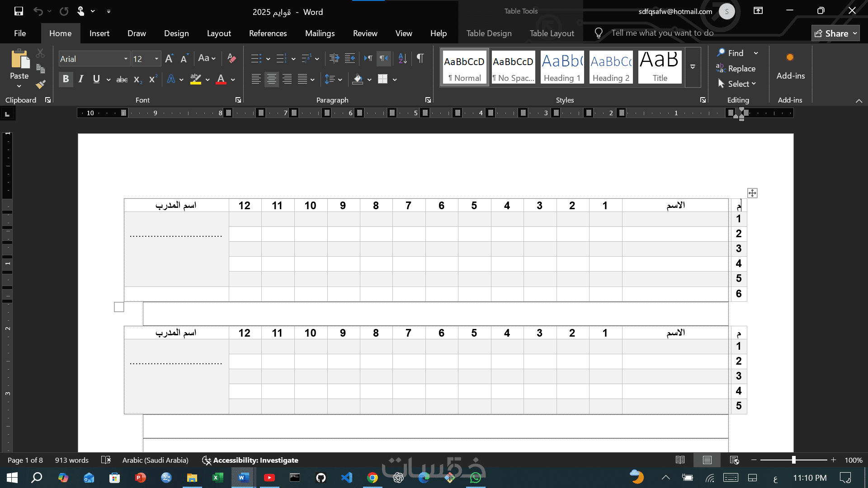The image size is (868, 488).
Task: Click the Clear All Formatting icon
Action: pyautogui.click(x=231, y=58)
